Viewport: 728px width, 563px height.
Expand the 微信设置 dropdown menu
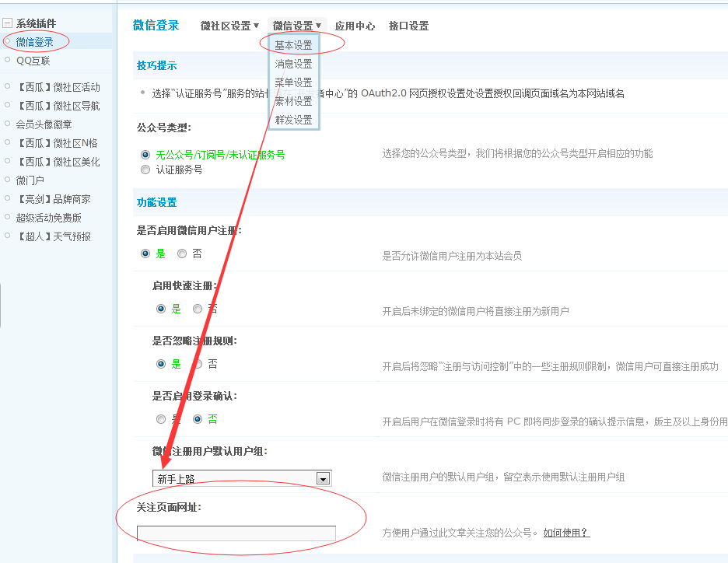tap(297, 26)
